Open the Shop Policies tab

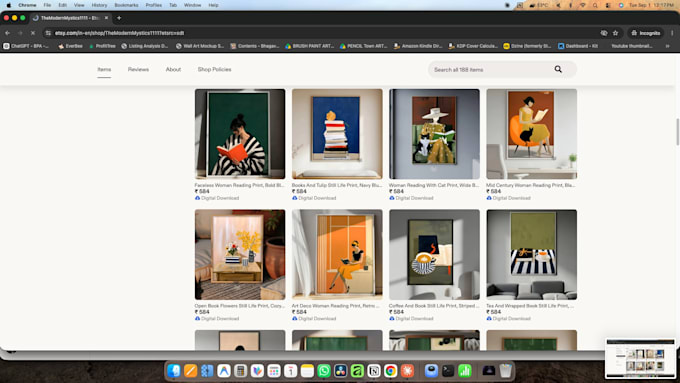tap(214, 69)
